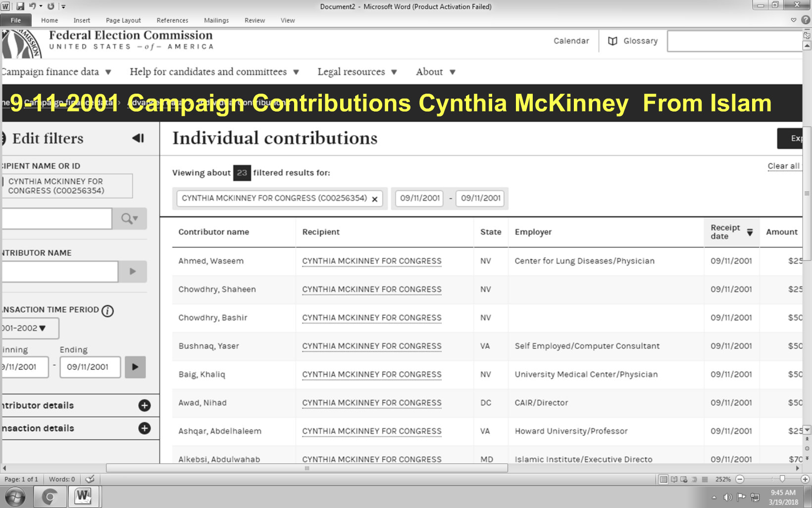Click the proofing check icon in status bar

pos(90,479)
